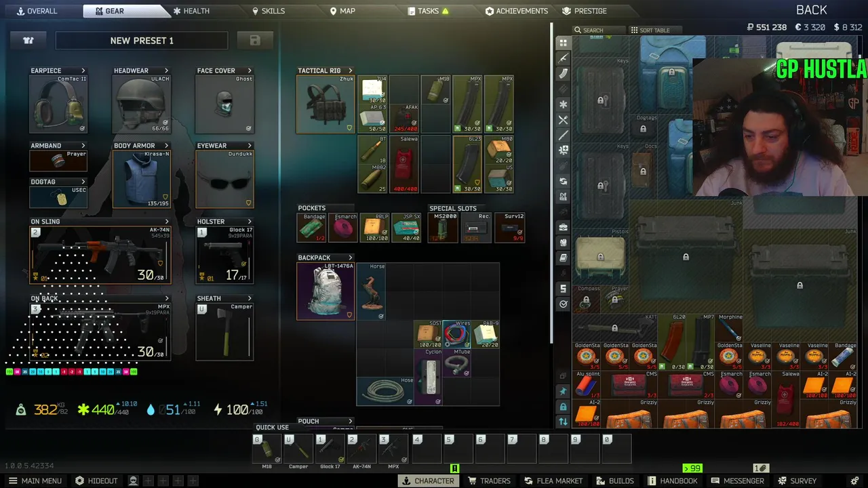Expand the SHEATH slot arrow

click(x=250, y=298)
